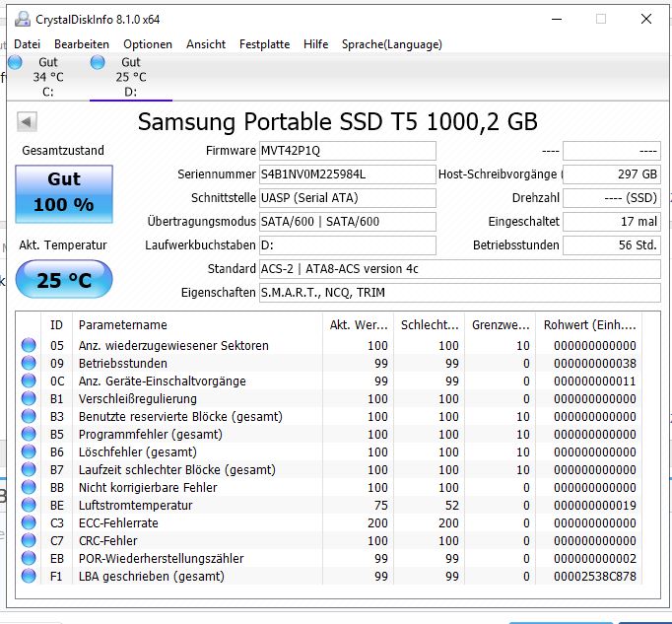Go to previous disk with left arrow button
672x624 pixels.
point(27,122)
